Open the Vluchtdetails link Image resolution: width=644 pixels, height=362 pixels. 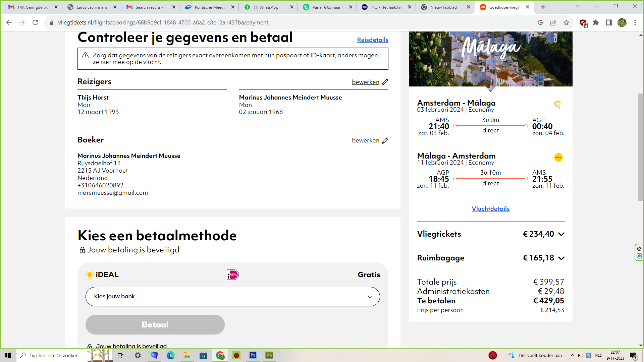point(490,209)
